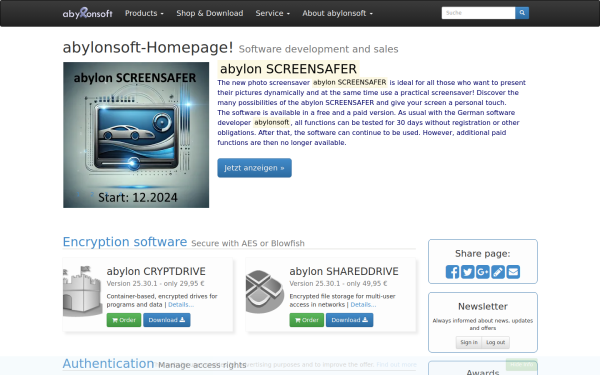Click the blue search magnifier button
Viewport: 600px width, 375px height.
522,13
